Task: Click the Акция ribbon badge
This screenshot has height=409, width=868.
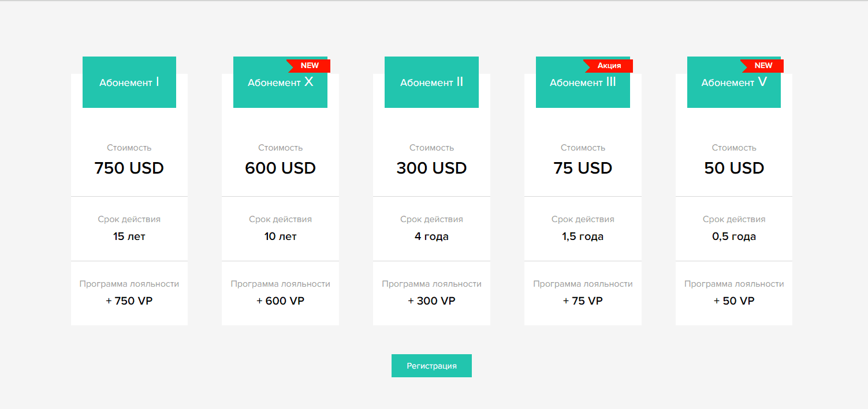Action: coord(609,66)
